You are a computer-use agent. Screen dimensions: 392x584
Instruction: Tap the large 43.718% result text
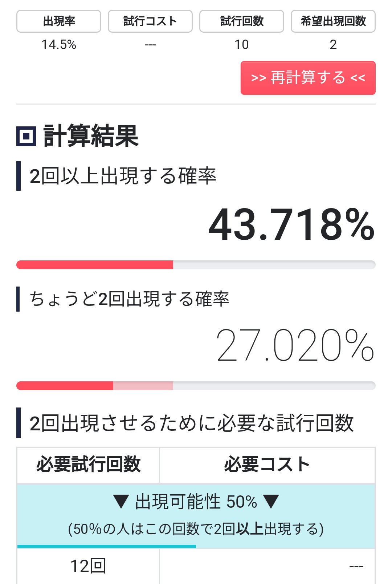(291, 225)
